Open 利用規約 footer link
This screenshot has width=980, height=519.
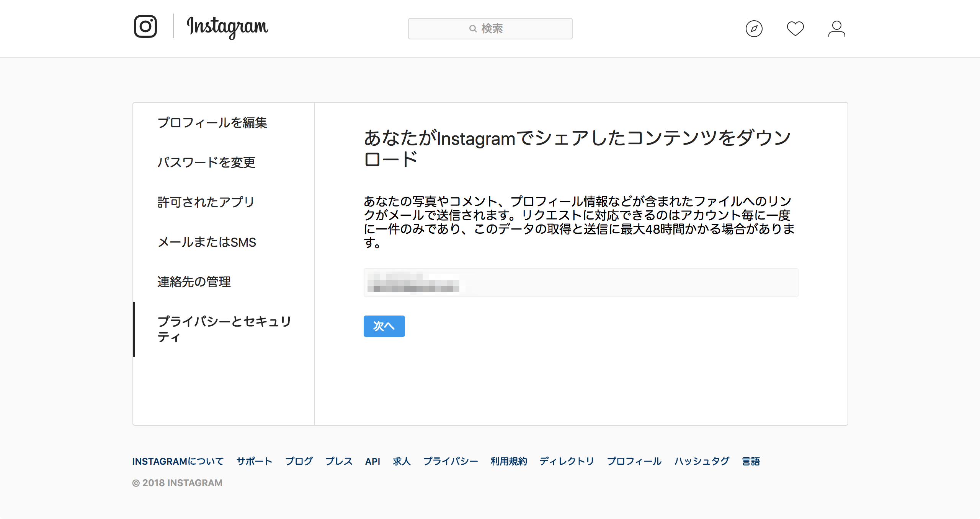pos(509,461)
